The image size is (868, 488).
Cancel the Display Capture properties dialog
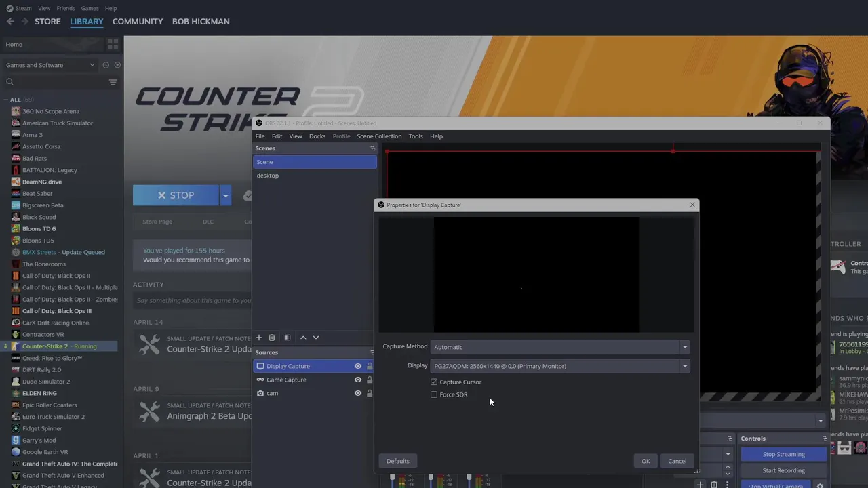tap(677, 461)
